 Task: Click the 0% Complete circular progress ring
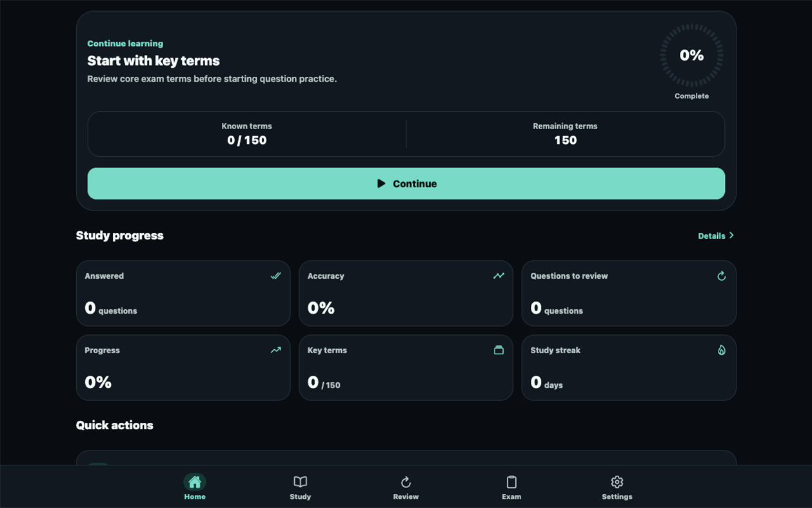point(691,56)
